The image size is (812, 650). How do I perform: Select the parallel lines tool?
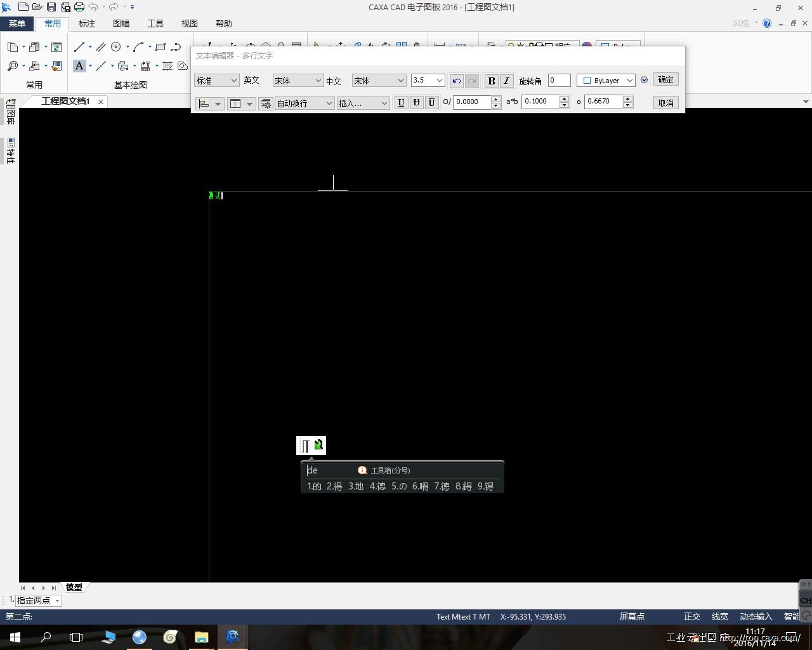[101, 47]
